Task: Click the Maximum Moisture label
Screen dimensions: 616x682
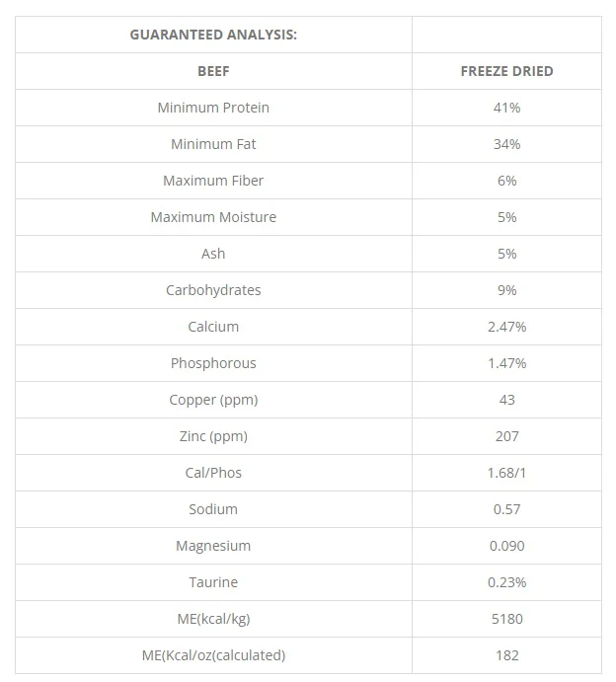Action: (213, 217)
